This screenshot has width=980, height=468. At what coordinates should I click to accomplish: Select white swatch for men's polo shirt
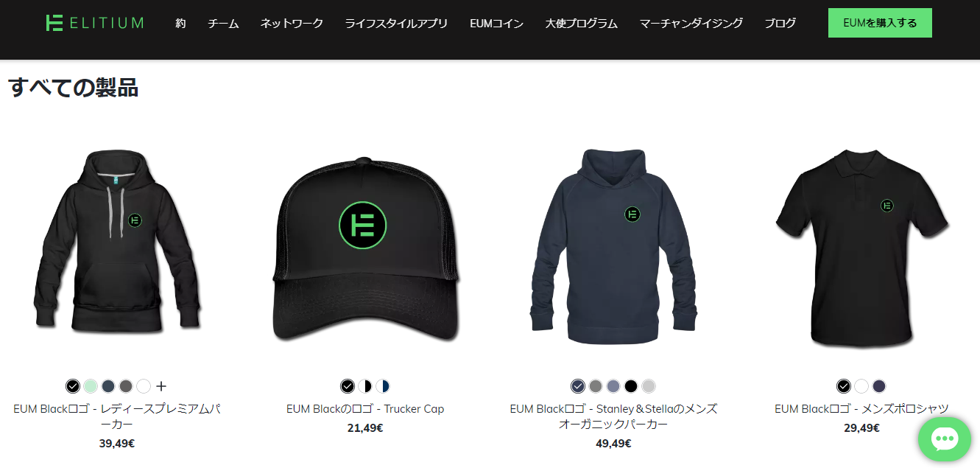861,386
